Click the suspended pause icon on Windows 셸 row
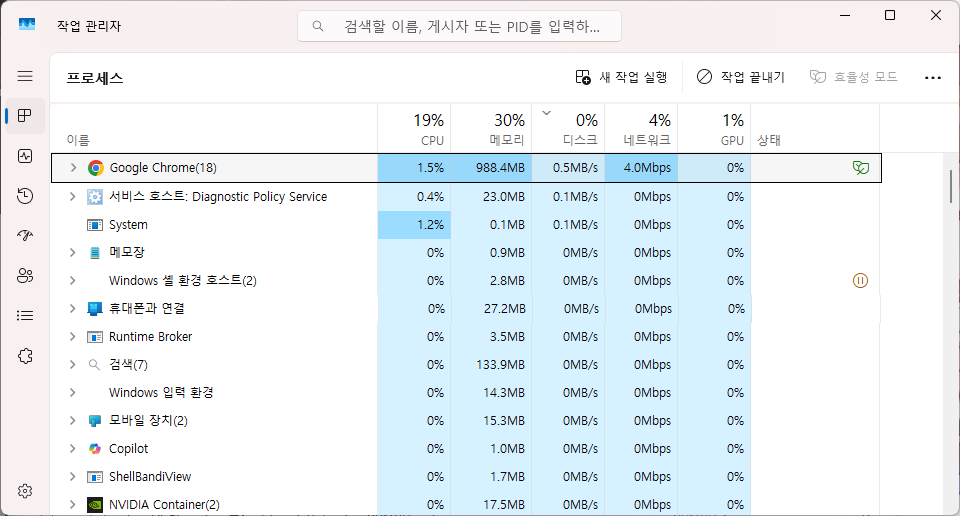 point(860,280)
